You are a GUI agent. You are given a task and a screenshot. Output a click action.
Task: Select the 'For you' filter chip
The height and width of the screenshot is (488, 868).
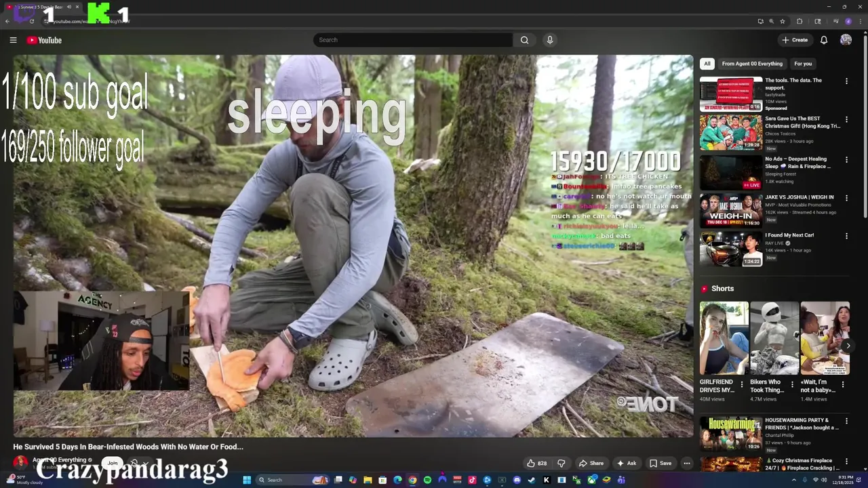[x=803, y=64]
